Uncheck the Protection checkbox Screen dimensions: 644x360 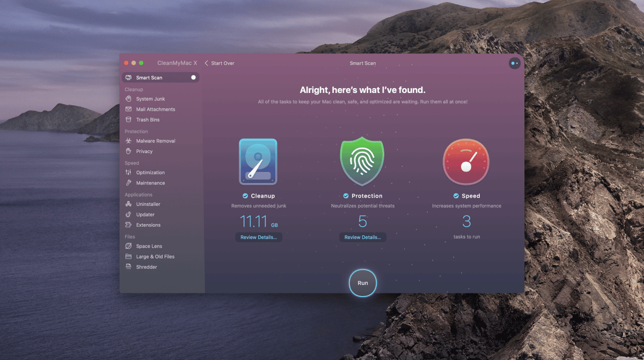pos(346,196)
